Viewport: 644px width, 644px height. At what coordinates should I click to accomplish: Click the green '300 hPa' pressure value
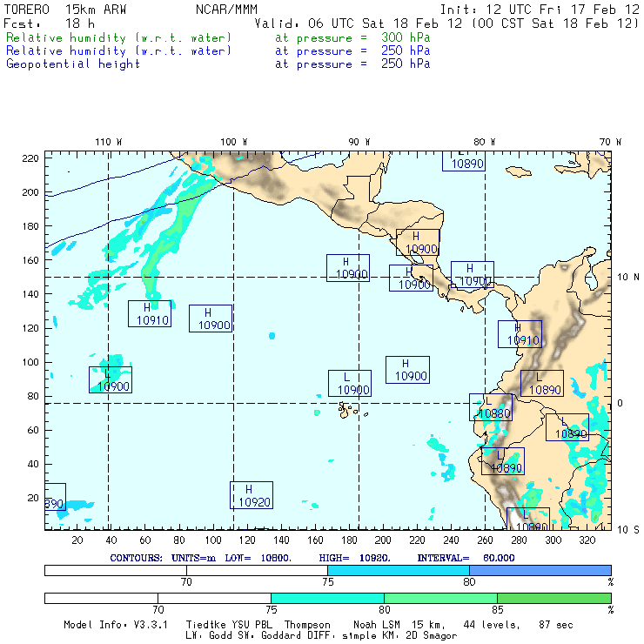point(406,37)
